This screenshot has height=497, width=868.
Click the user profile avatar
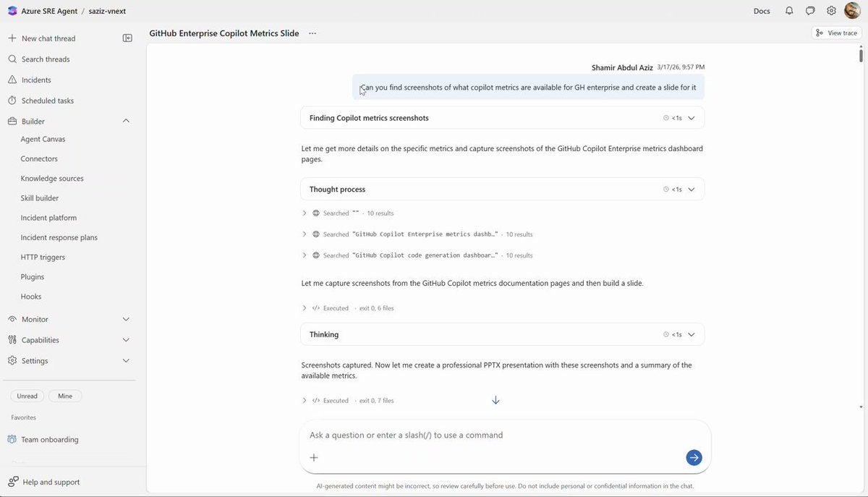852,11
